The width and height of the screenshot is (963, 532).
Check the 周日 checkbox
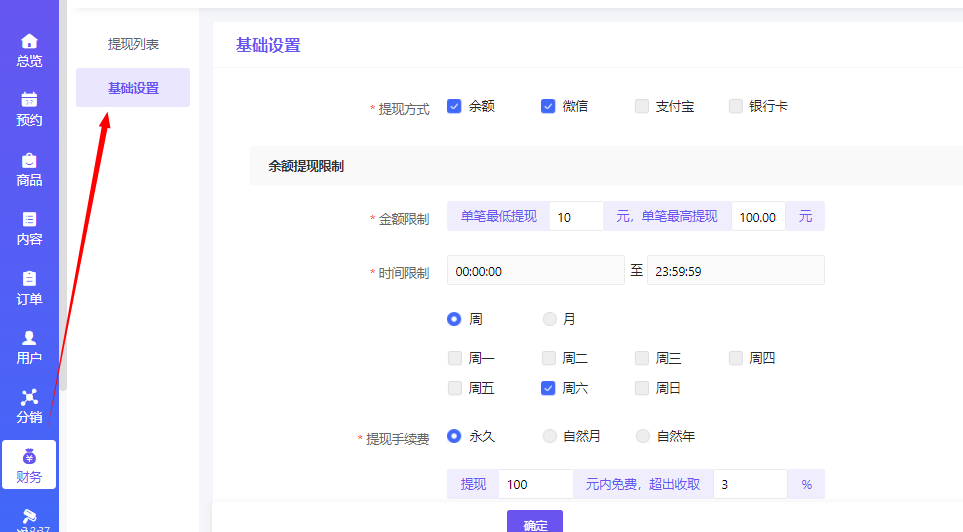pyautogui.click(x=642, y=388)
